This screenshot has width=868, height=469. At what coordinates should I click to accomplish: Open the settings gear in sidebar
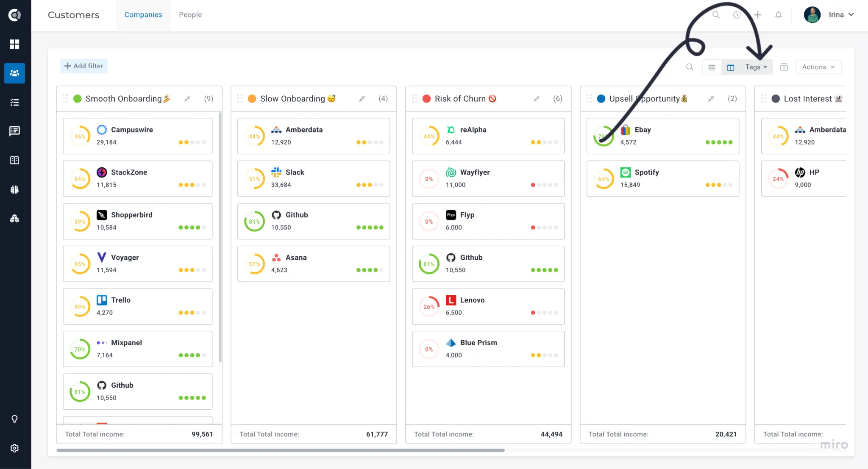coord(14,448)
